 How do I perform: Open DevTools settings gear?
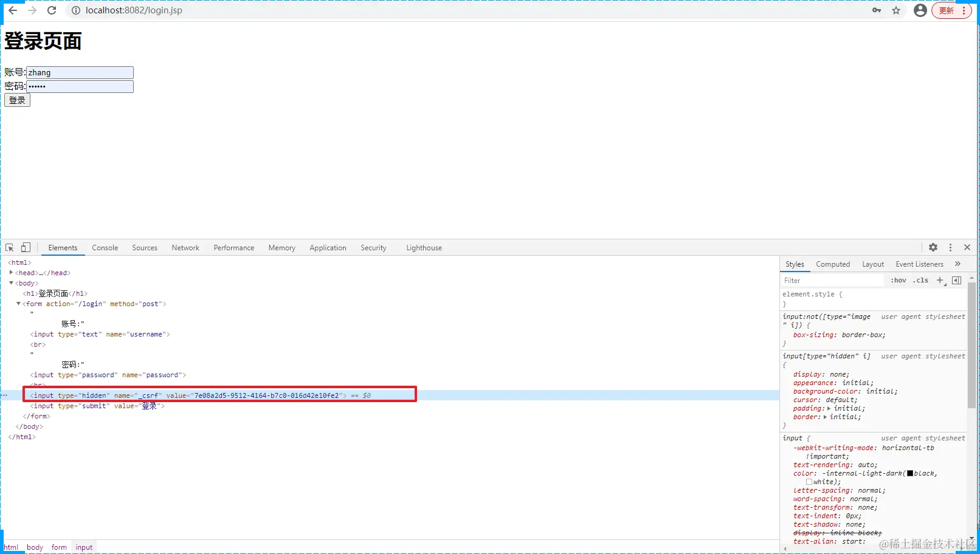933,247
